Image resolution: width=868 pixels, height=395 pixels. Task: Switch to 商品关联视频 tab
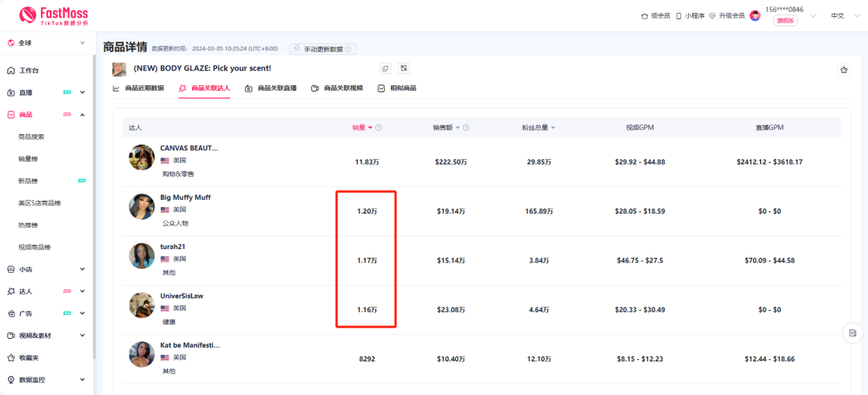[337, 88]
